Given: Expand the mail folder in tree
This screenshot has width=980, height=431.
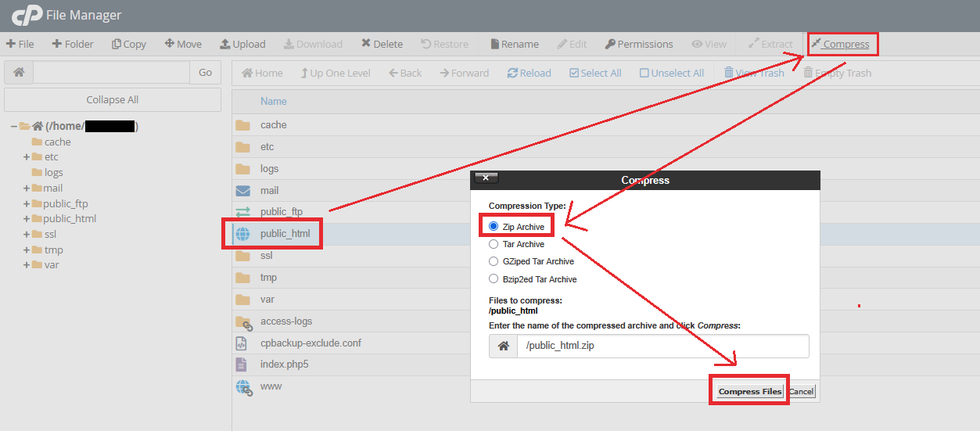Looking at the screenshot, I should (27, 189).
